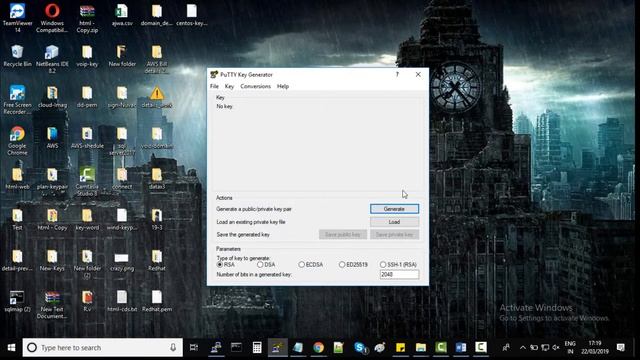Select the crazy.png image file

point(122,261)
